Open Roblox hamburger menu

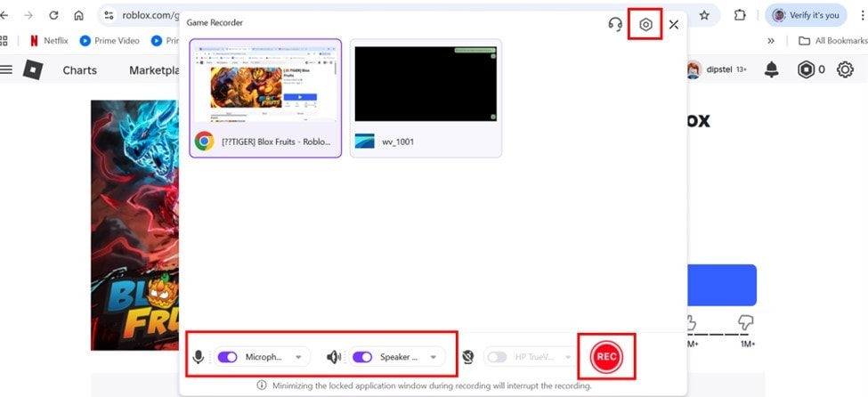(x=6, y=69)
